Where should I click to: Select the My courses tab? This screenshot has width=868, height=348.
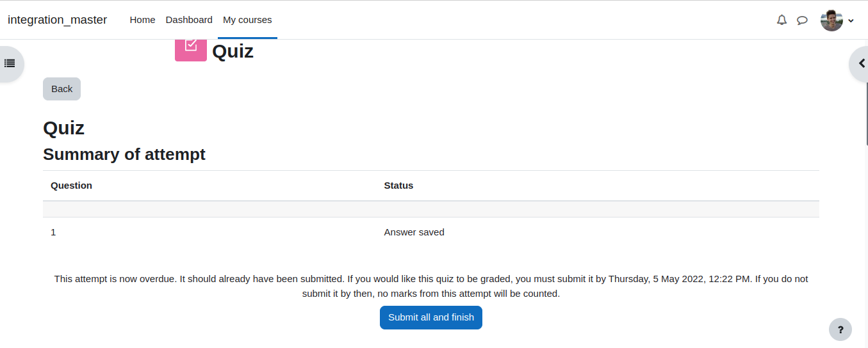[247, 20]
